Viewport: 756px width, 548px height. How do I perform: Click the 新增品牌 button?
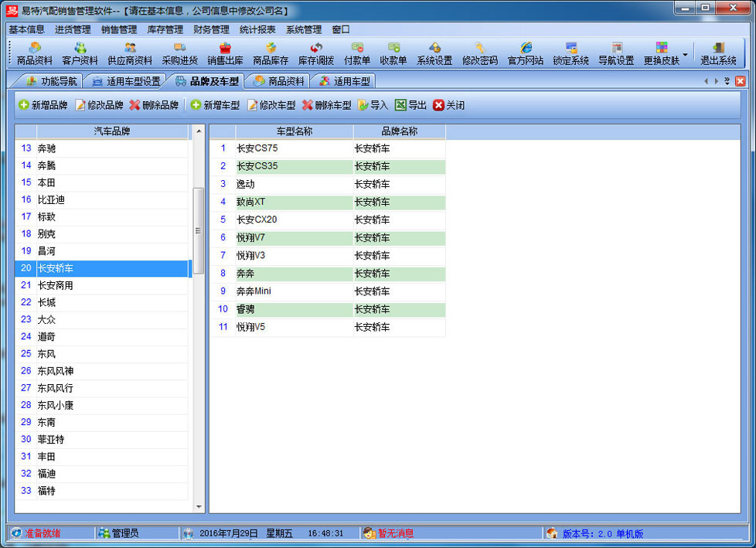tap(43, 105)
